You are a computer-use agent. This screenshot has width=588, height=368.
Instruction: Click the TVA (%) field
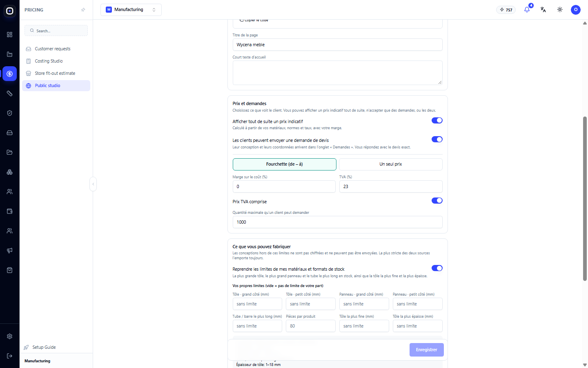pos(391,186)
